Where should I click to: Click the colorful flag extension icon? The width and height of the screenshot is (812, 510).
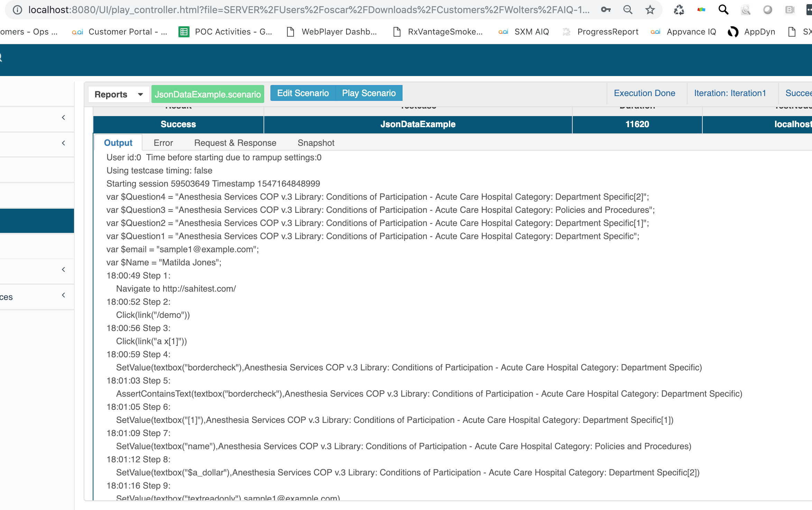click(x=701, y=10)
